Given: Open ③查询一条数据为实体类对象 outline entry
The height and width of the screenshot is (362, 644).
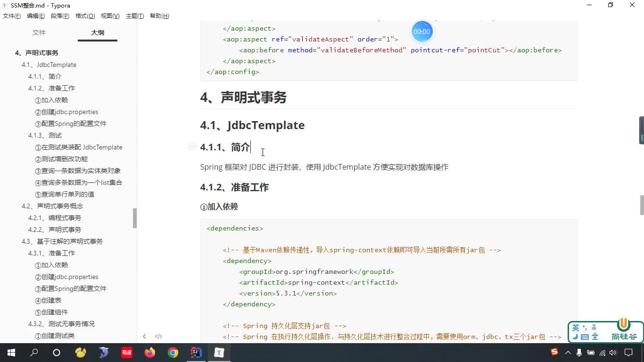Looking at the screenshot, I should (x=78, y=171).
